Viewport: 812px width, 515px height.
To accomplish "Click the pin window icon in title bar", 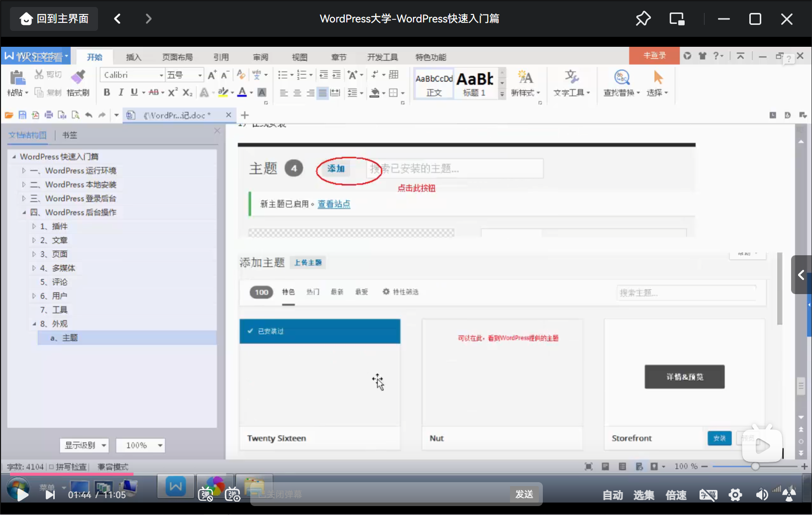I will point(643,19).
